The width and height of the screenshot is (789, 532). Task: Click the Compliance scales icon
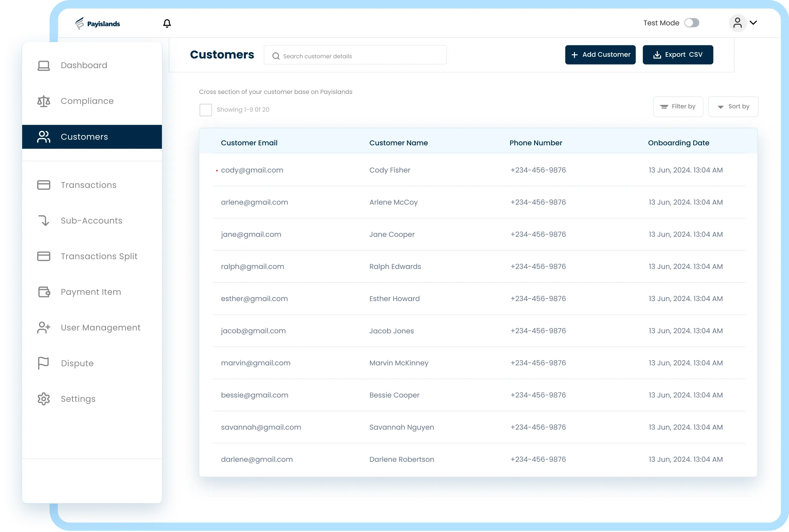pyautogui.click(x=43, y=101)
